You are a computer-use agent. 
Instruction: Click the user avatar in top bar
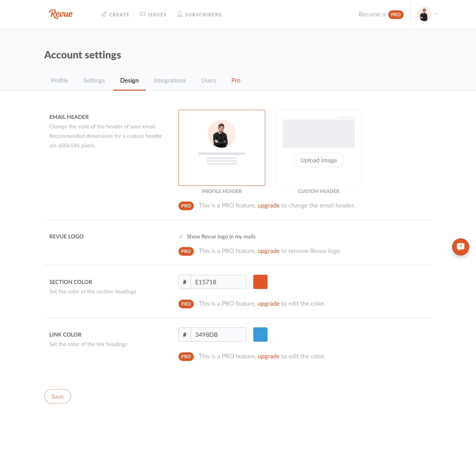424,14
